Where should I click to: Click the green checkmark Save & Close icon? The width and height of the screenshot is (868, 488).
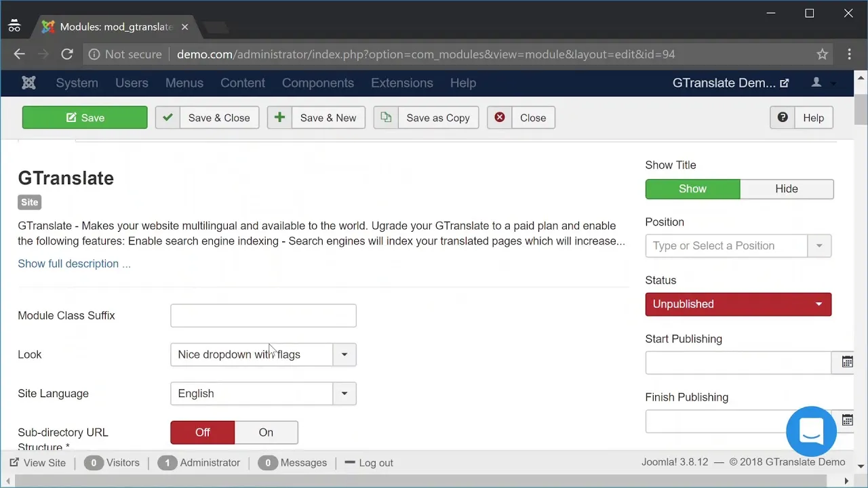tap(167, 117)
